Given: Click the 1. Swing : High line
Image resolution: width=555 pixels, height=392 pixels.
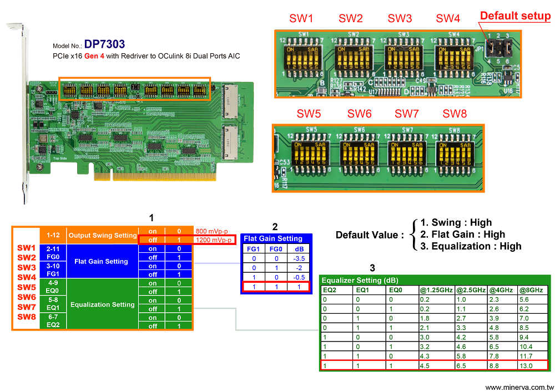Looking at the screenshot, I should point(456,223).
